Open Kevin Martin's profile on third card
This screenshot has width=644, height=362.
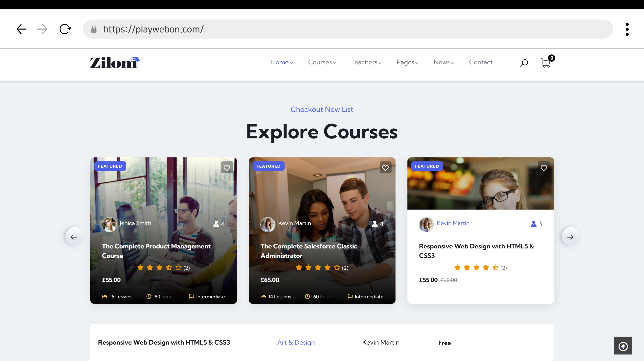(453, 223)
